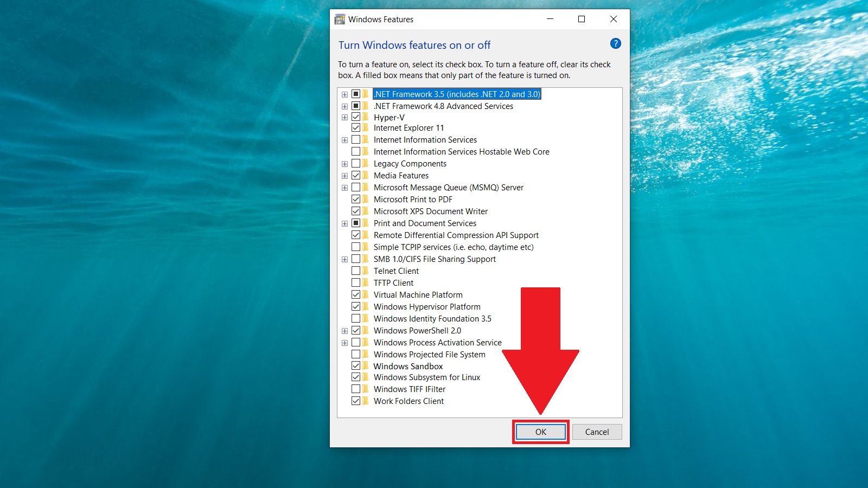Click the folder icon beside Telnet Client
868x488 pixels.
(366, 271)
